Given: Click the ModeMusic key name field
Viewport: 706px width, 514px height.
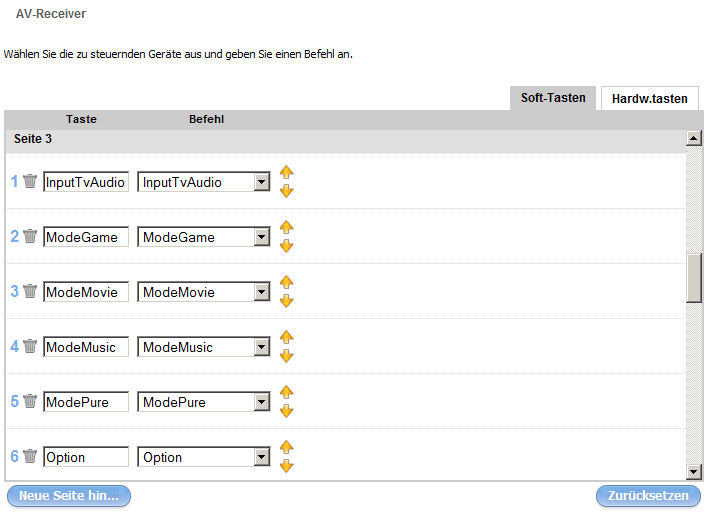Looking at the screenshot, I should 86,347.
